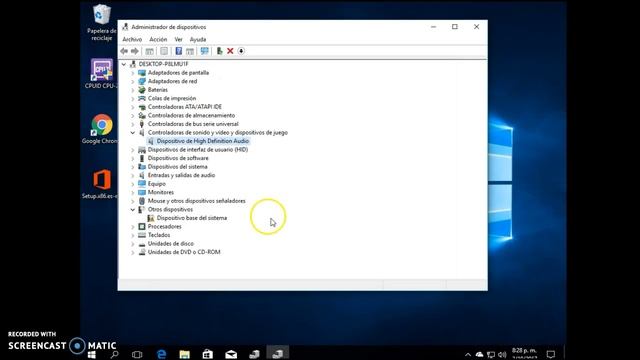This screenshot has height=360, width=640.
Task: Click the warning icon beside Dispositivo base
Action: point(151,218)
